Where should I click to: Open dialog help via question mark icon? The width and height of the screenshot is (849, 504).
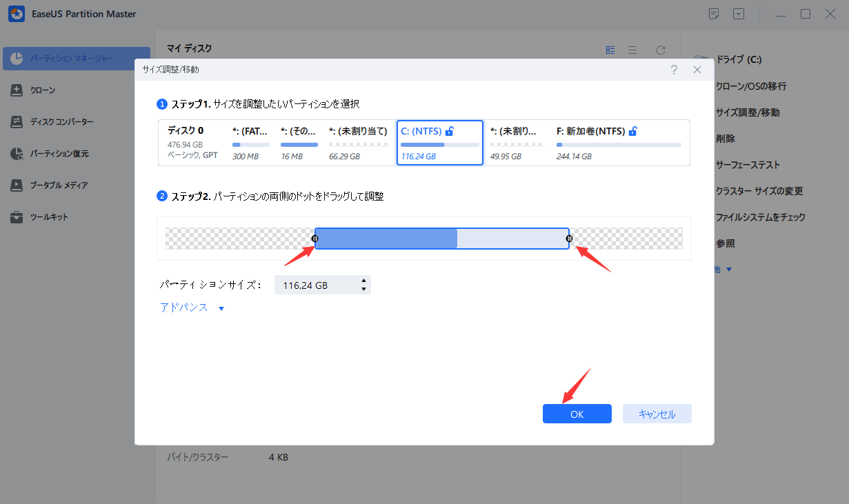(x=674, y=69)
